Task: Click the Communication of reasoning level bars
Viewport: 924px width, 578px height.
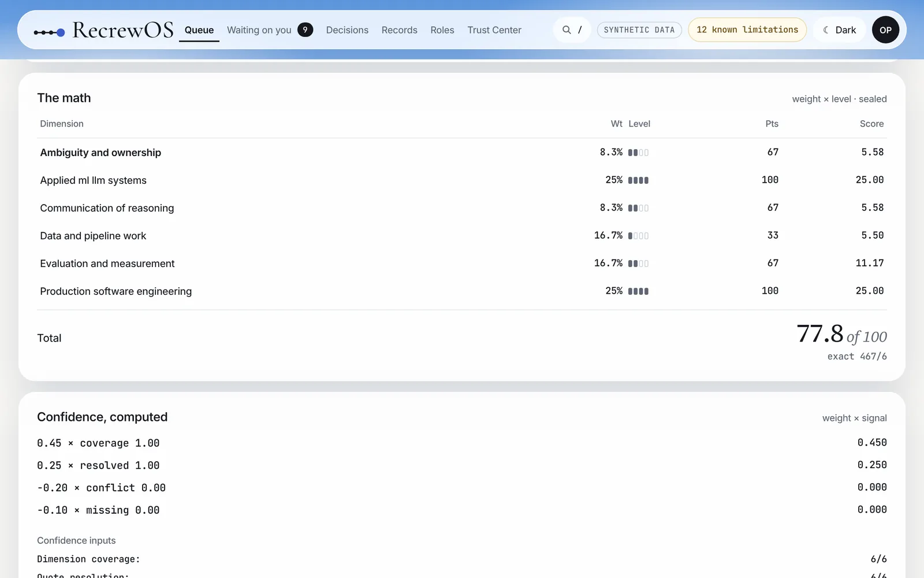Action: click(x=638, y=208)
